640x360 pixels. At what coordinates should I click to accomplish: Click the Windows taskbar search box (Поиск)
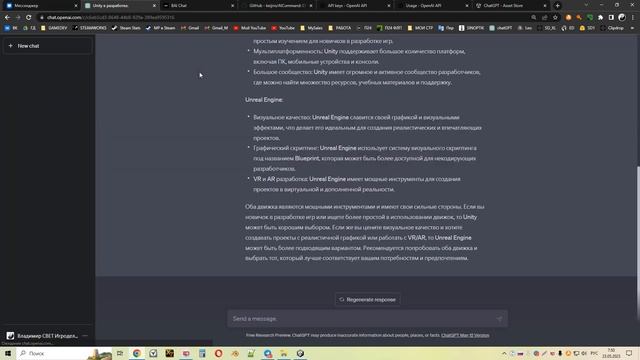(64, 353)
